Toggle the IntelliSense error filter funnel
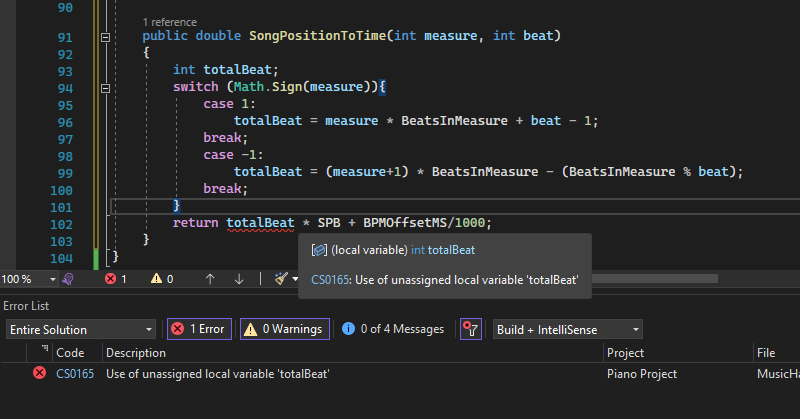 [470, 329]
